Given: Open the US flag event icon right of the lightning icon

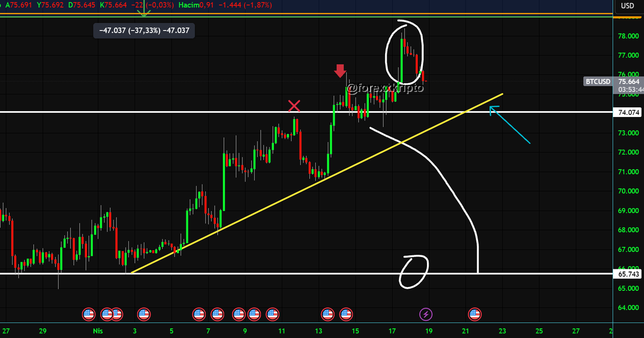Looking at the screenshot, I should [474, 314].
